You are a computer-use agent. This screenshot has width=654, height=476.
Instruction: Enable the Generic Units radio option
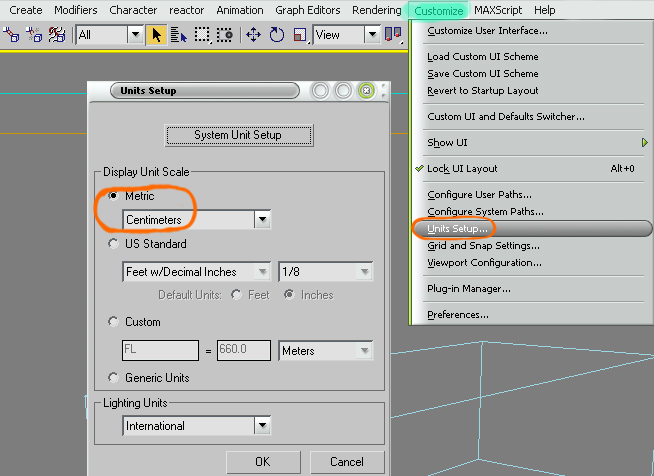(x=113, y=378)
